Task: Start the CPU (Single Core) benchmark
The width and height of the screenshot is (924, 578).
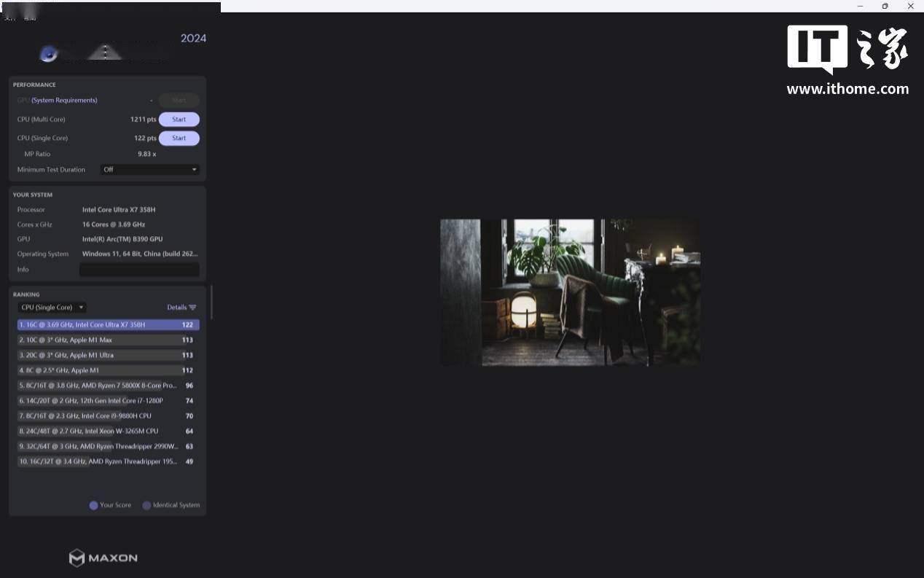Action: point(179,138)
